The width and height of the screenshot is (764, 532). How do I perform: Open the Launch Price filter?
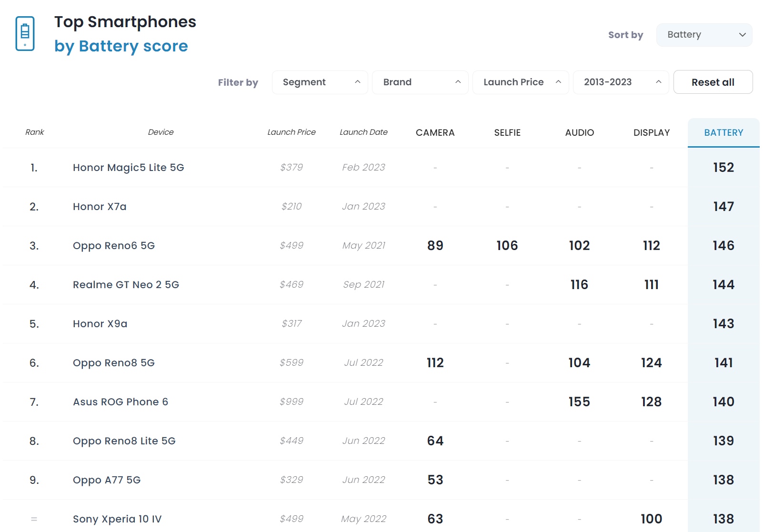point(521,82)
